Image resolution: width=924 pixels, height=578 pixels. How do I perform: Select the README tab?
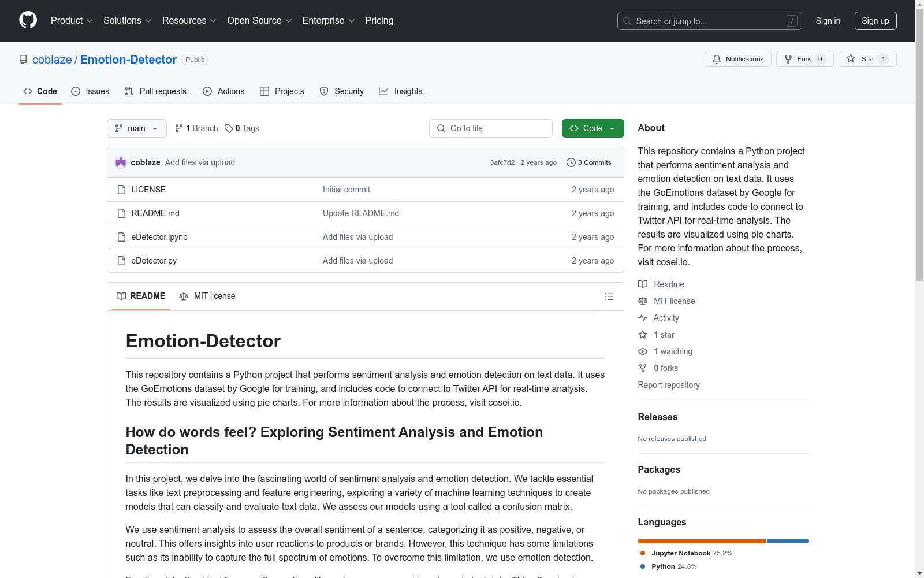pyautogui.click(x=141, y=296)
